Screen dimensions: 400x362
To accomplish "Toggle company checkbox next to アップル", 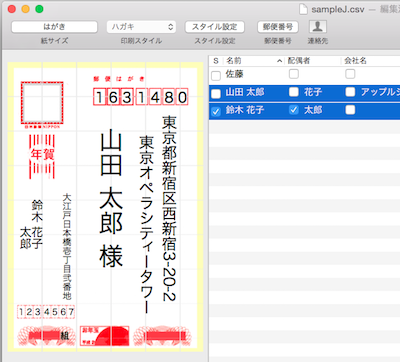I will [350, 92].
